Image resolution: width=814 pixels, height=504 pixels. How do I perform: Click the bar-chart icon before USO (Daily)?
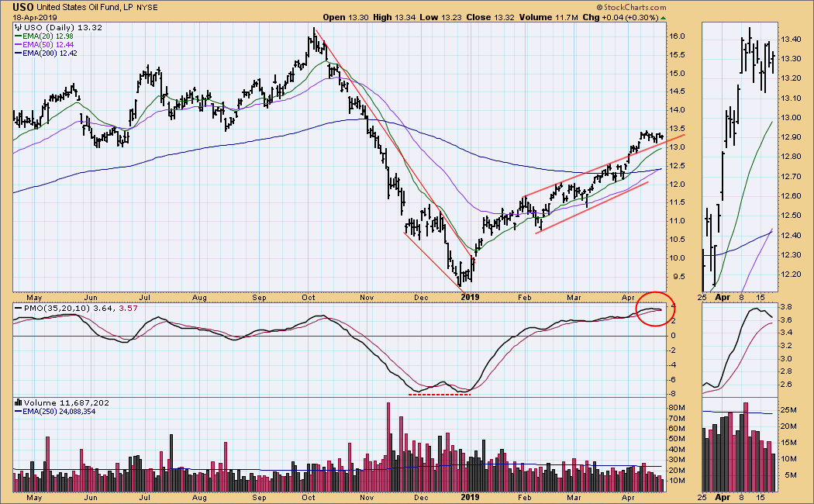(x=18, y=27)
